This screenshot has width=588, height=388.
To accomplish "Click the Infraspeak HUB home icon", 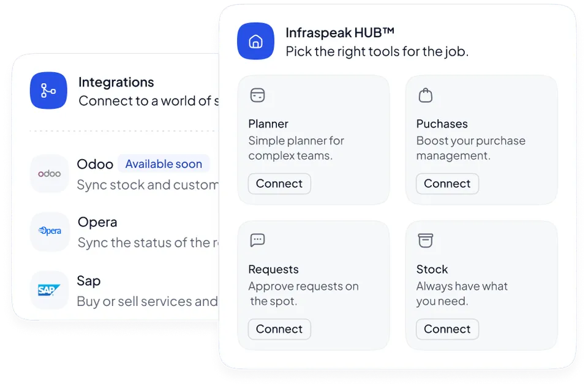I will [255, 42].
